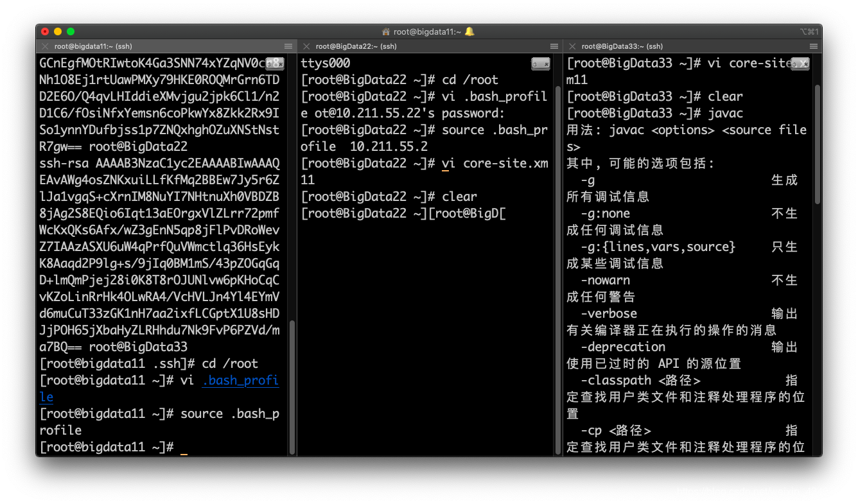The width and height of the screenshot is (858, 504).
Task: Open the .bash_profi link in bigdata11 pane
Action: click(x=241, y=381)
